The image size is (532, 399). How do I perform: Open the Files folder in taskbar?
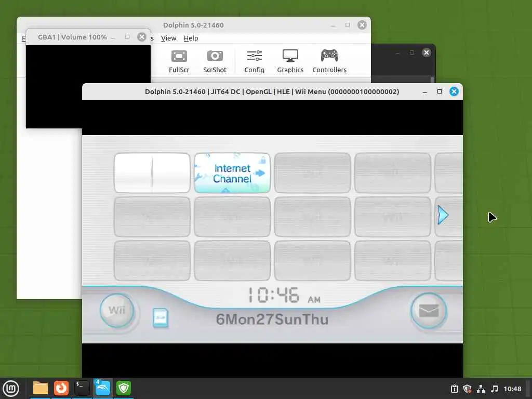(41, 388)
